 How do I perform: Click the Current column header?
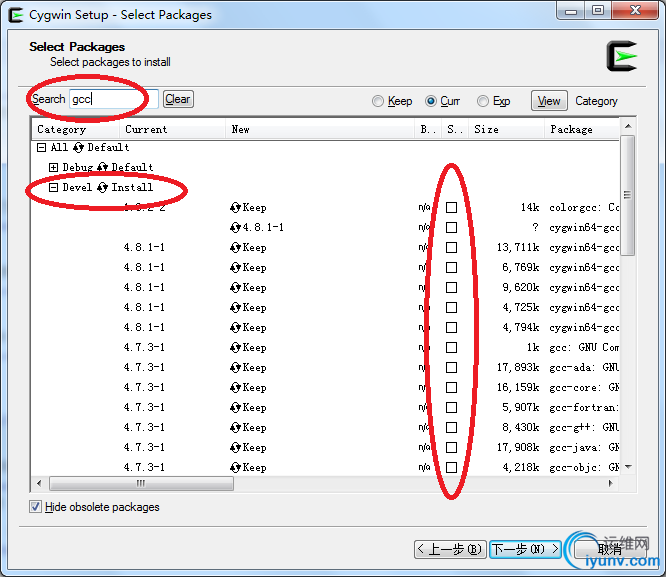click(x=172, y=129)
